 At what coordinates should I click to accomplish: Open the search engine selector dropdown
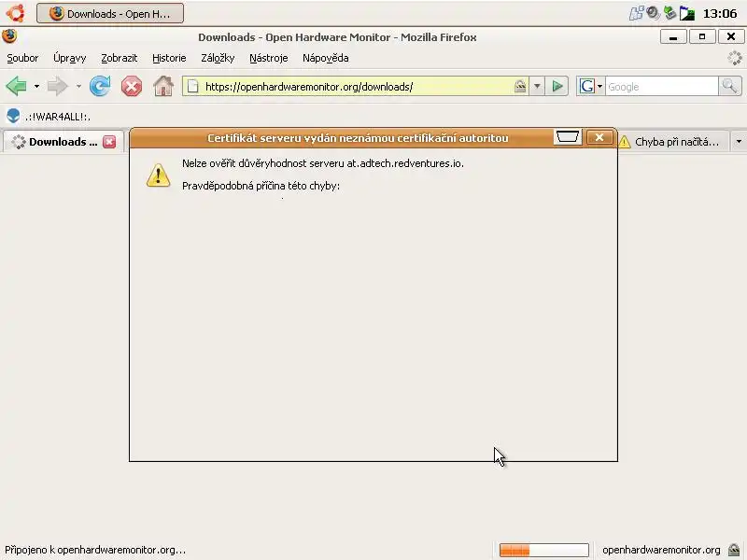[599, 87]
